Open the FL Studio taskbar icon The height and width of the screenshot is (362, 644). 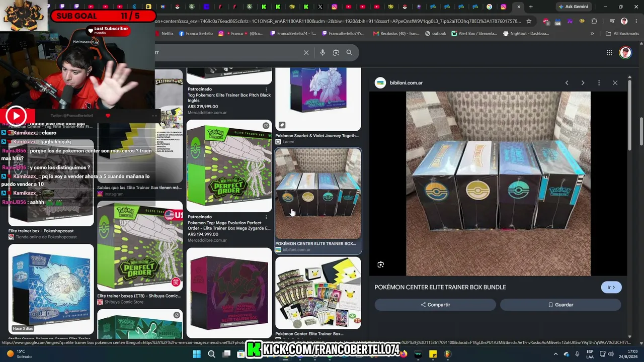(x=447, y=354)
